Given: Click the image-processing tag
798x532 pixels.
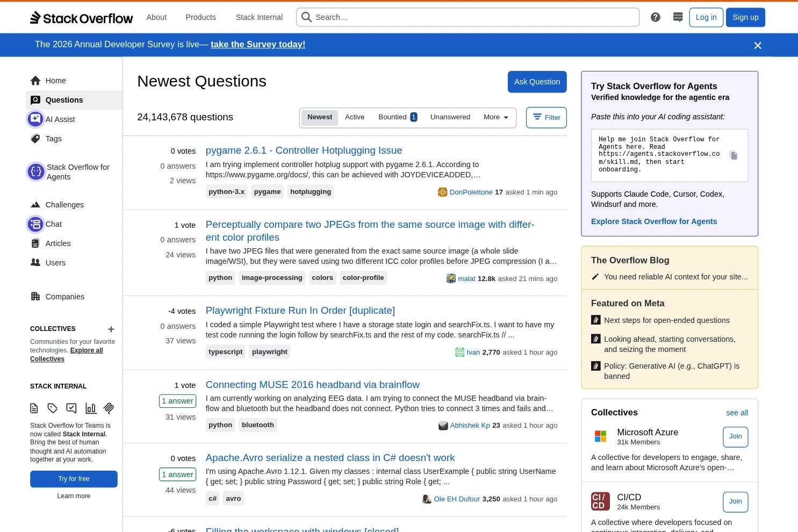Looking at the screenshot, I should [272, 278].
